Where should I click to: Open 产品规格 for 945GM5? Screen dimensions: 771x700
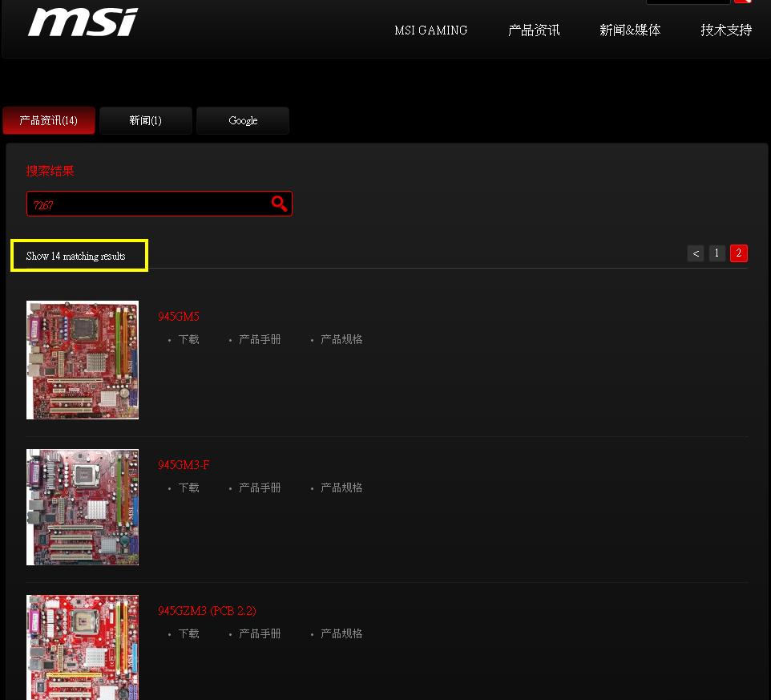coord(341,339)
